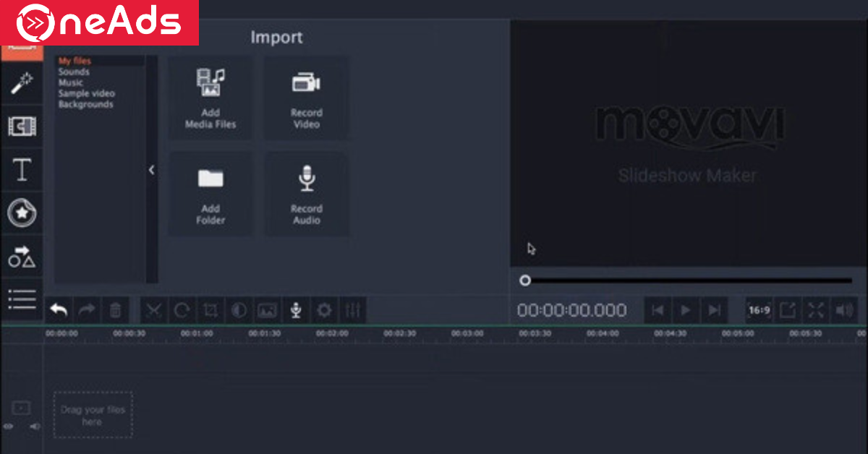Click timeline ruler at 00:04:00
The height and width of the screenshot is (454, 868).
pos(603,333)
